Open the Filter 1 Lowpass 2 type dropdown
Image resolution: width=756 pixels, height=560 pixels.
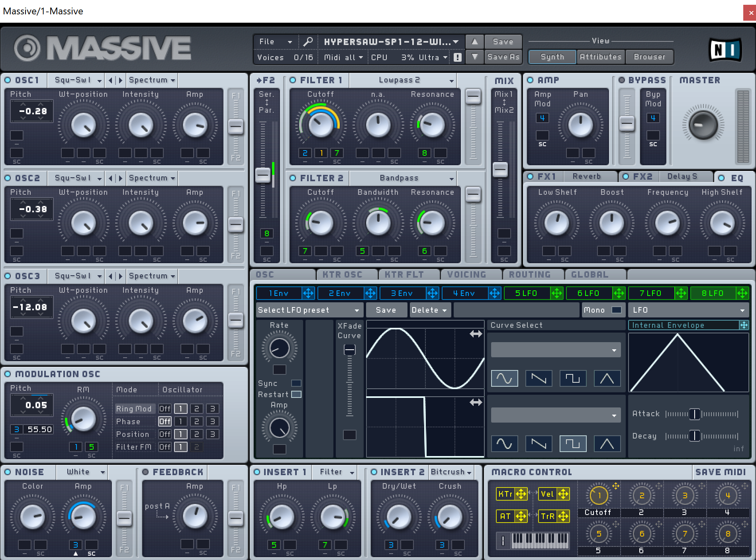click(x=404, y=80)
